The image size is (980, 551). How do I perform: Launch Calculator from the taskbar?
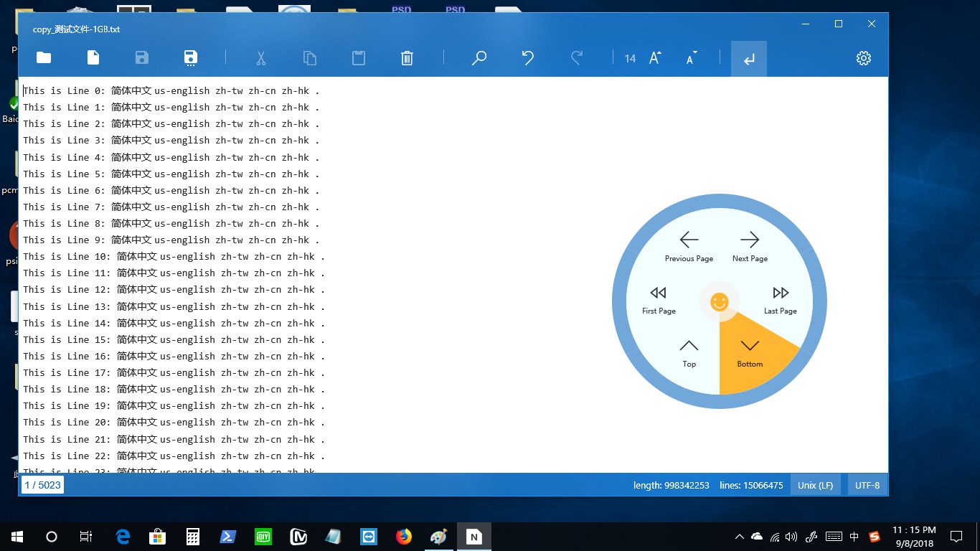coord(192,537)
